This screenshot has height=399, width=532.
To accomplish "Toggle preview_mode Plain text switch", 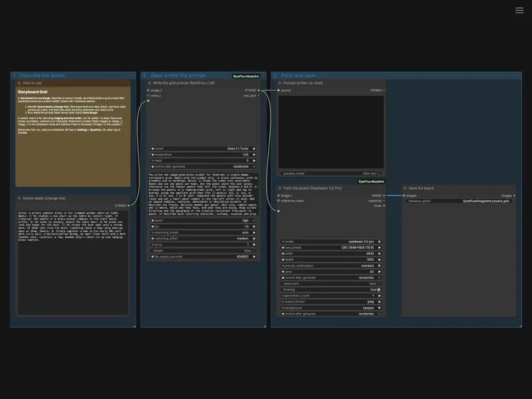I will [331, 174].
